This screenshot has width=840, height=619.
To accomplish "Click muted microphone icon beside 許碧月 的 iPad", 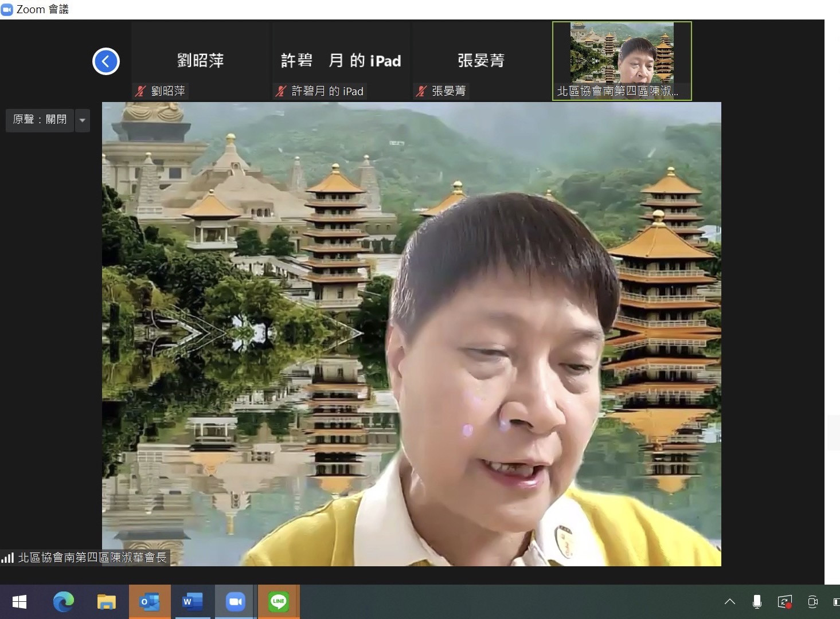I will [281, 91].
